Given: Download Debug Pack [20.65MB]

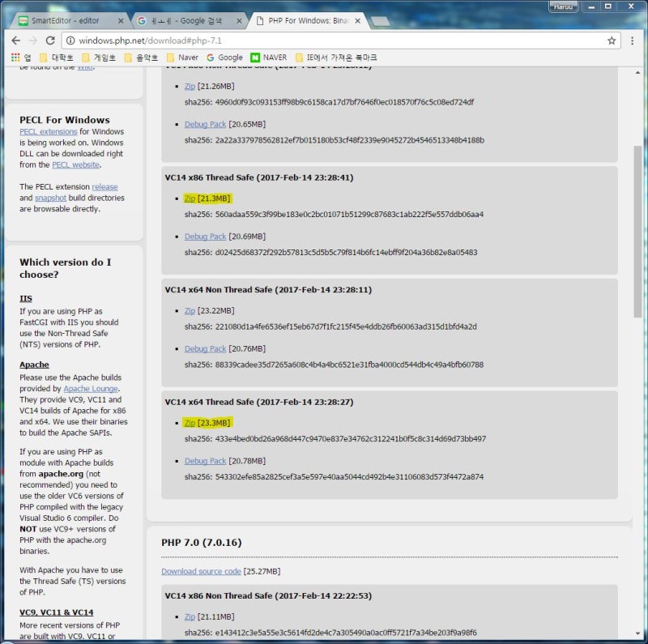Looking at the screenshot, I should pyautogui.click(x=205, y=124).
